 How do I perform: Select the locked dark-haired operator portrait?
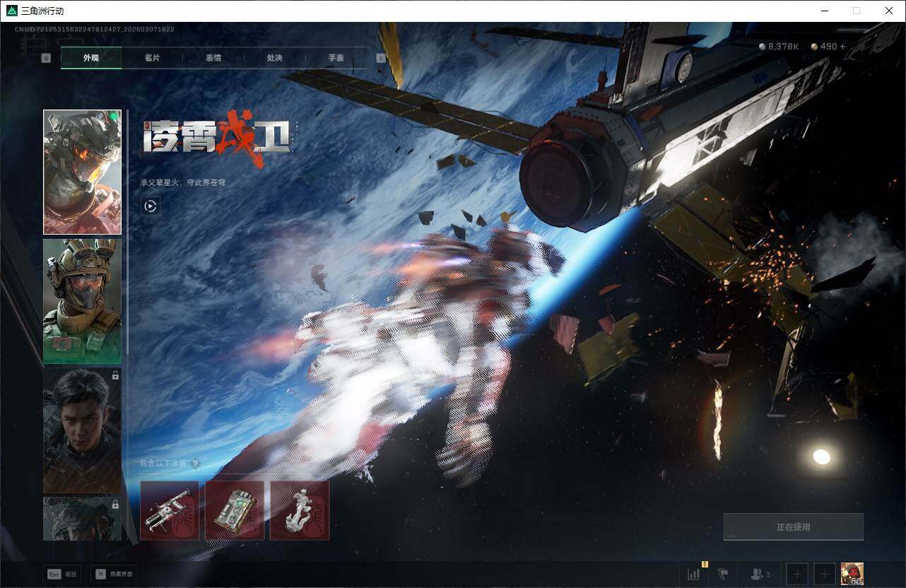(82, 430)
